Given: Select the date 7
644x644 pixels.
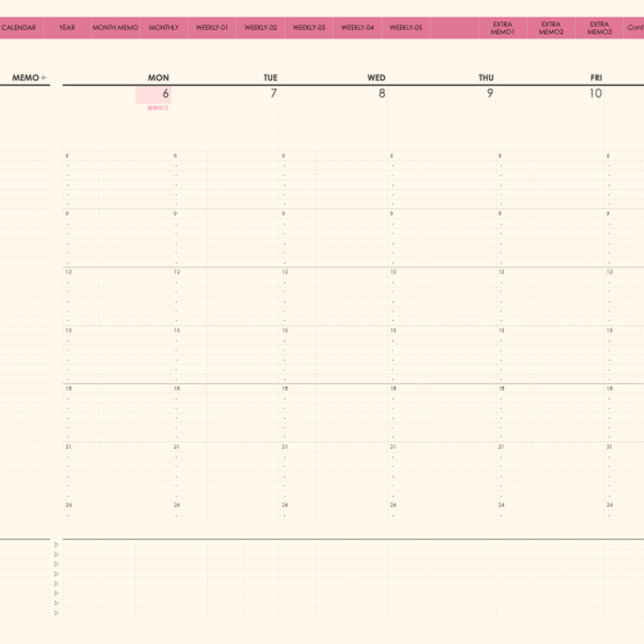Looking at the screenshot, I should coord(274,94).
